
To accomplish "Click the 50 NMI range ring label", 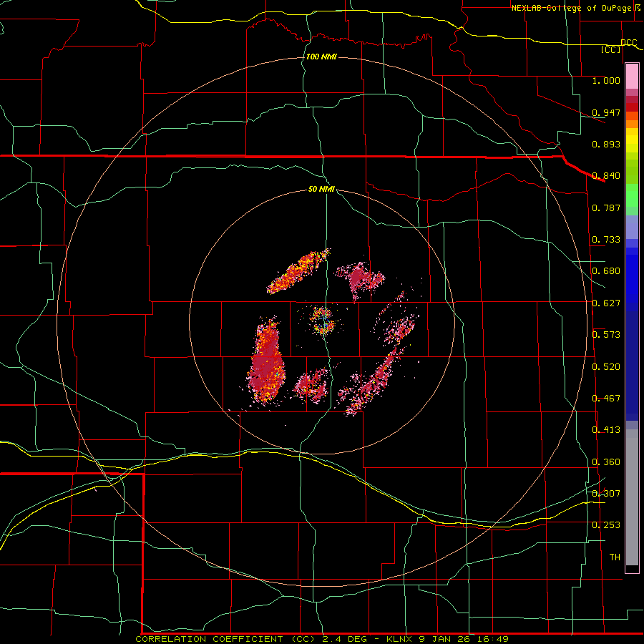I will pyautogui.click(x=321, y=190).
